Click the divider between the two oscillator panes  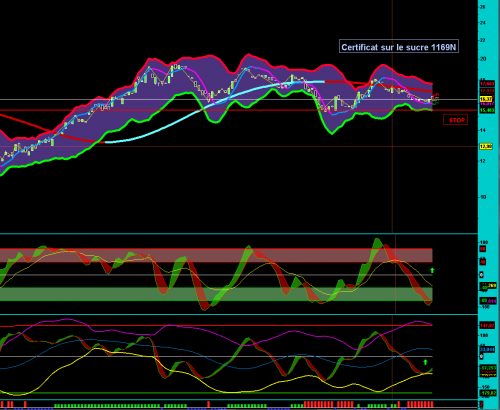point(239,314)
